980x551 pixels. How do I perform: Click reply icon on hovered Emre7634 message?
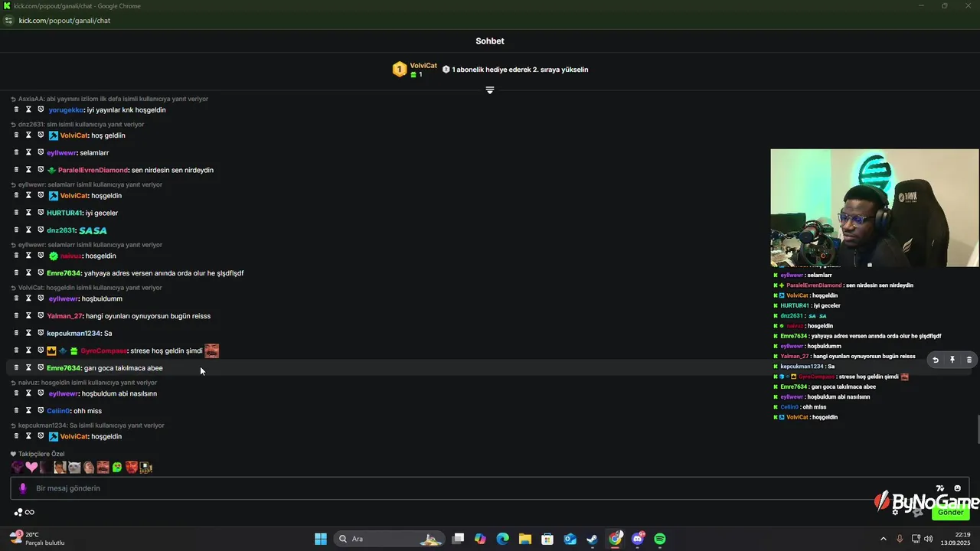click(935, 360)
